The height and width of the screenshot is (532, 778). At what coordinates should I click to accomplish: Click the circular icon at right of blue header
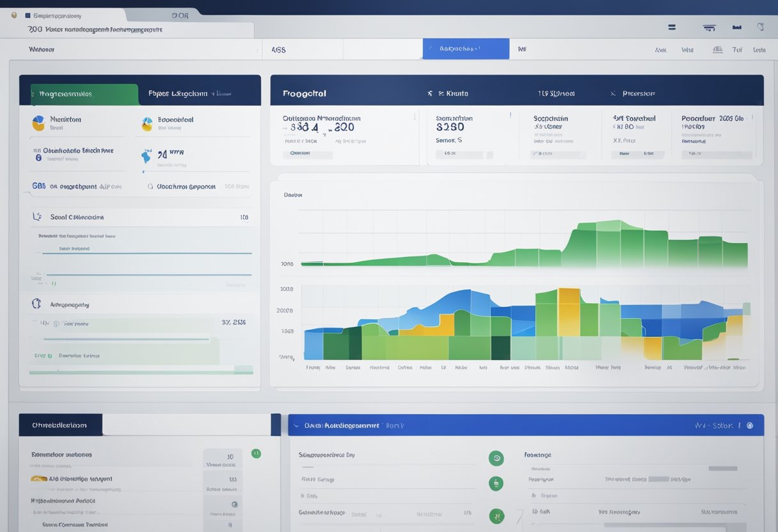pyautogui.click(x=750, y=425)
